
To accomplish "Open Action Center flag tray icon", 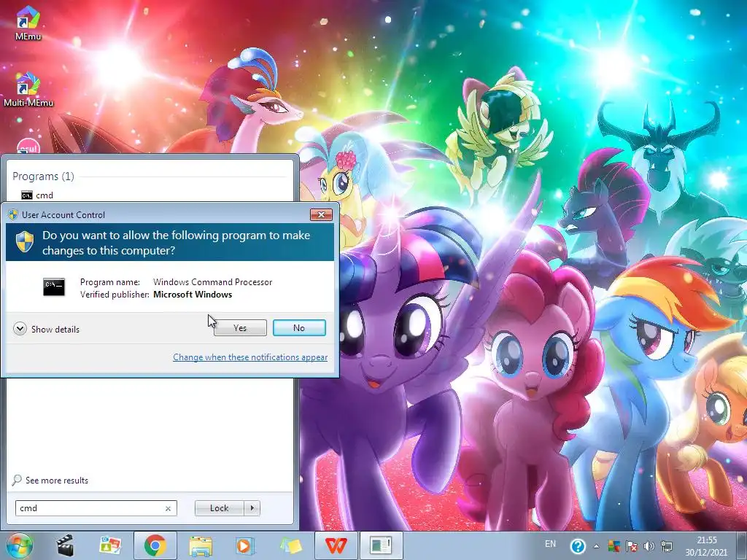I will (x=632, y=546).
